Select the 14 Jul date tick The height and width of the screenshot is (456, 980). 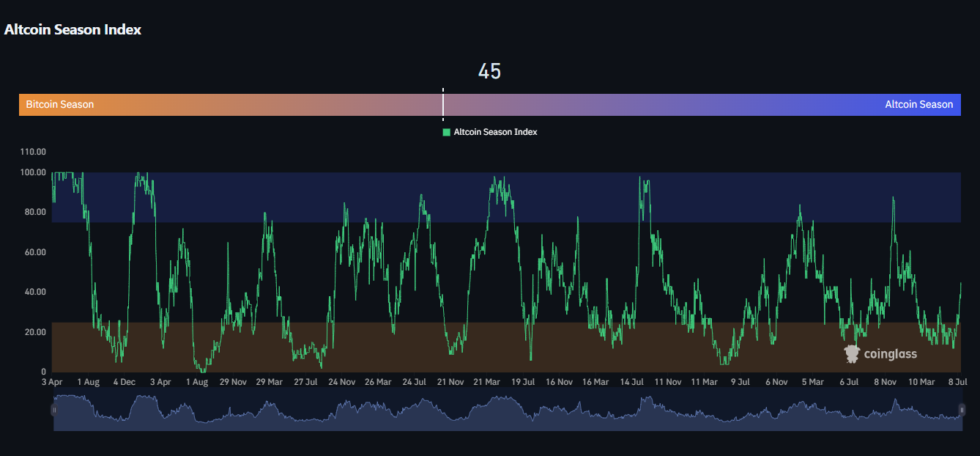coord(632,382)
